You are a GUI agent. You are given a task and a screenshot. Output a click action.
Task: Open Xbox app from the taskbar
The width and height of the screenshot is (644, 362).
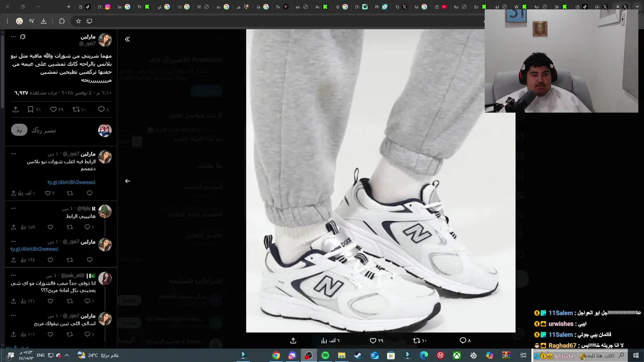click(456, 355)
